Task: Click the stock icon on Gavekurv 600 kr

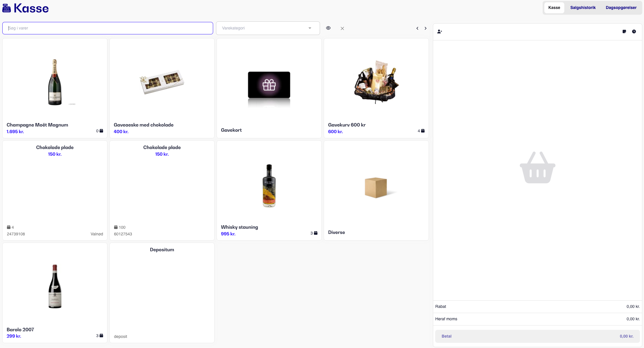Action: [423, 131]
